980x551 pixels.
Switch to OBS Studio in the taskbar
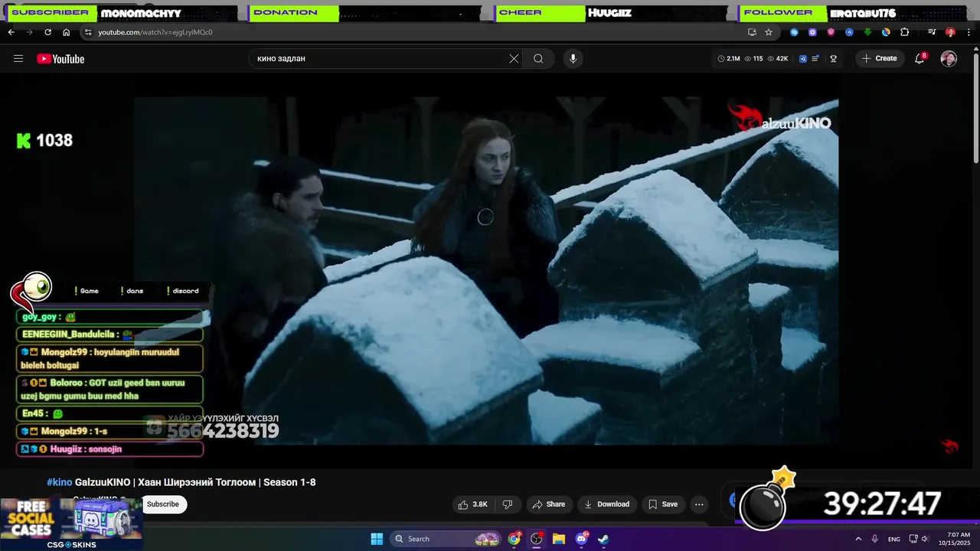coord(537,539)
